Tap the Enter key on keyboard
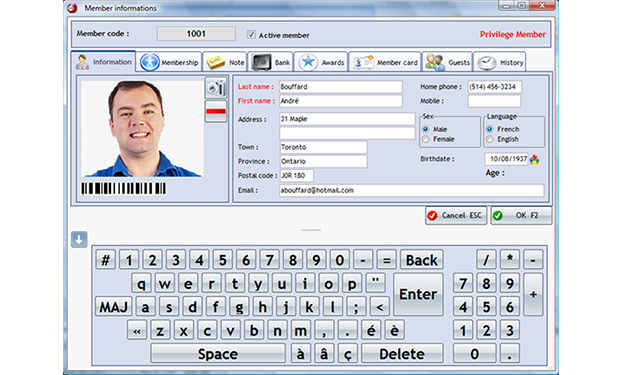622x375 pixels. (x=418, y=294)
